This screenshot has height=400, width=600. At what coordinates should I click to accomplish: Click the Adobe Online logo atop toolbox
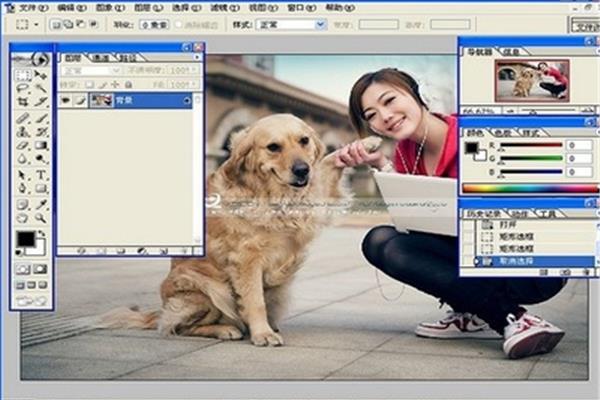pos(32,59)
